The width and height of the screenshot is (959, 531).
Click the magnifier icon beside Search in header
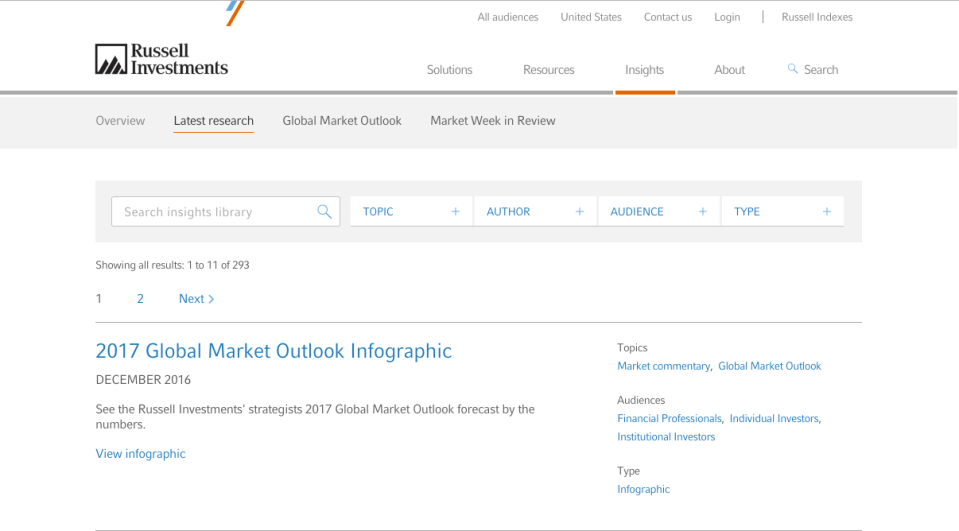tap(793, 69)
